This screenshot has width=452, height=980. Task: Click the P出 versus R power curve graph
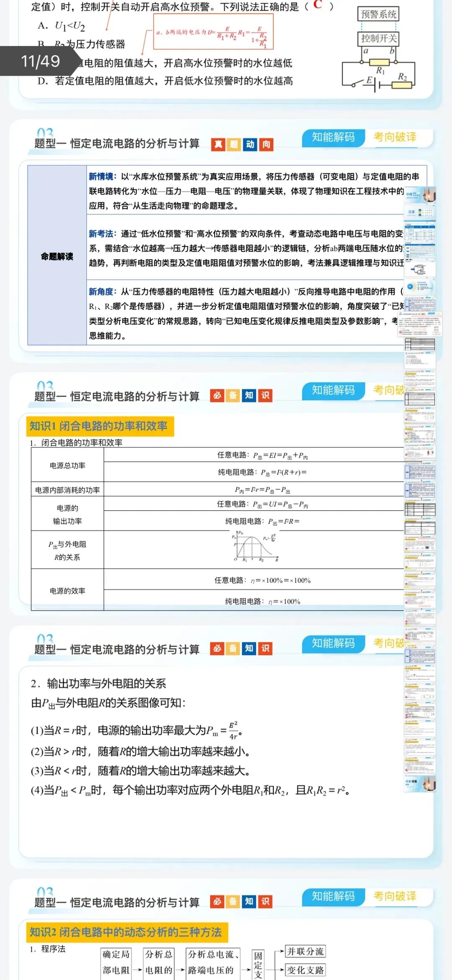click(256, 546)
